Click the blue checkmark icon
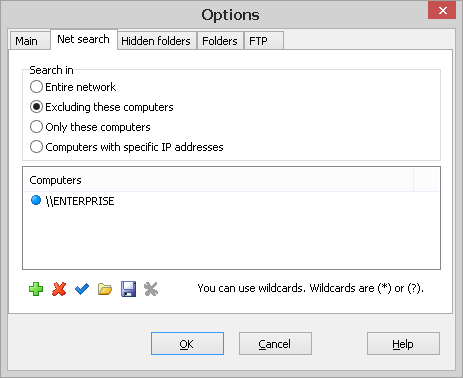The image size is (463, 378). 82,289
